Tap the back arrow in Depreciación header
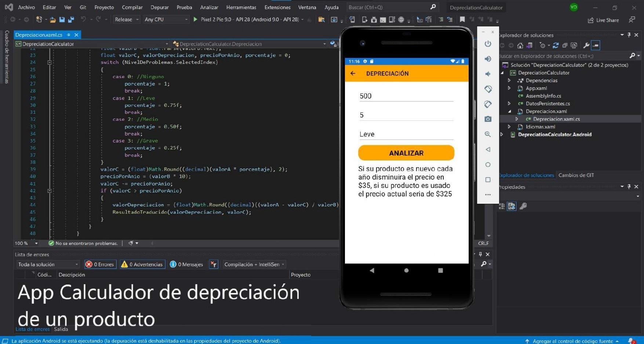644x344 pixels. 353,73
